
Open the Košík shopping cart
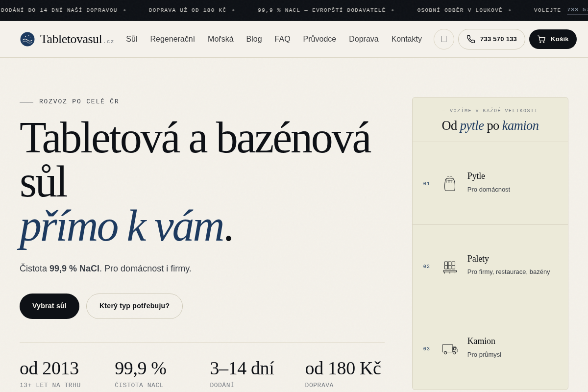[553, 39]
